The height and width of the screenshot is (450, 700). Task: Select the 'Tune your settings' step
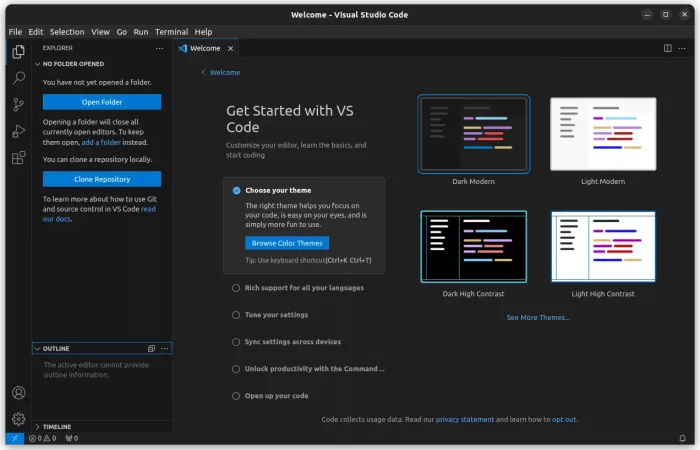tap(276, 315)
